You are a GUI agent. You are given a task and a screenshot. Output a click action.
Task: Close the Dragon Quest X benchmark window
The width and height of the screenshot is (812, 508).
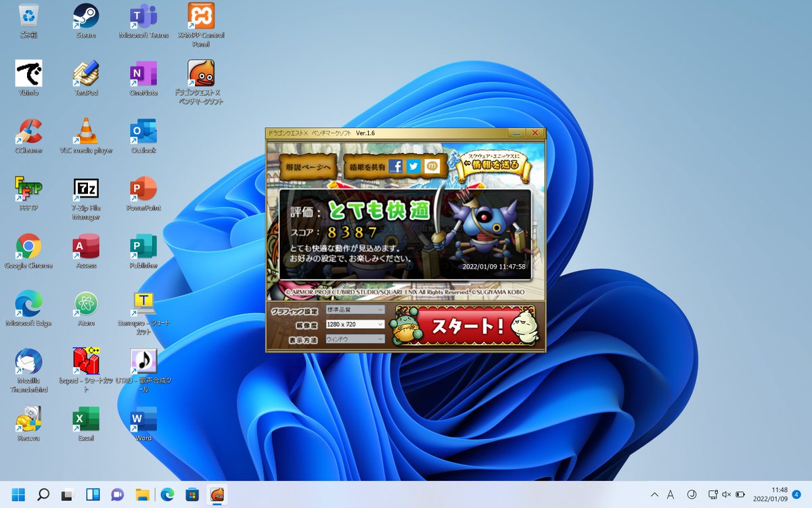[x=535, y=133]
